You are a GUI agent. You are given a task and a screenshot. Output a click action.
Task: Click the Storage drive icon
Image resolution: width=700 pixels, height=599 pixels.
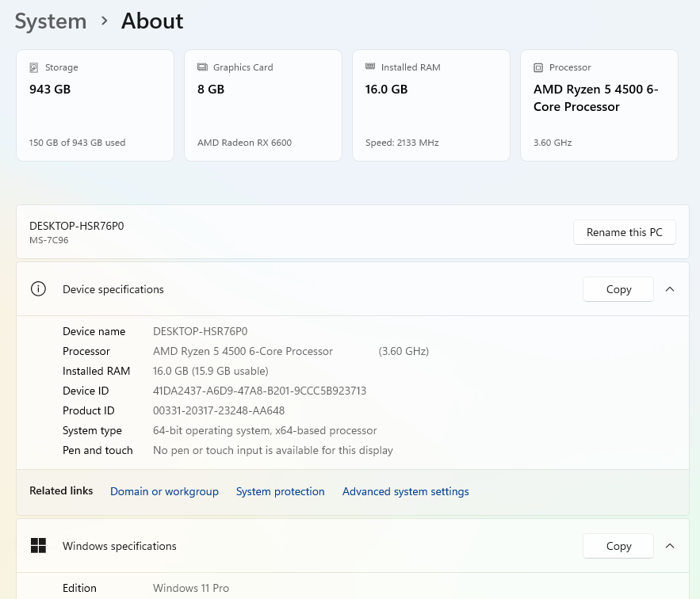tap(34, 67)
